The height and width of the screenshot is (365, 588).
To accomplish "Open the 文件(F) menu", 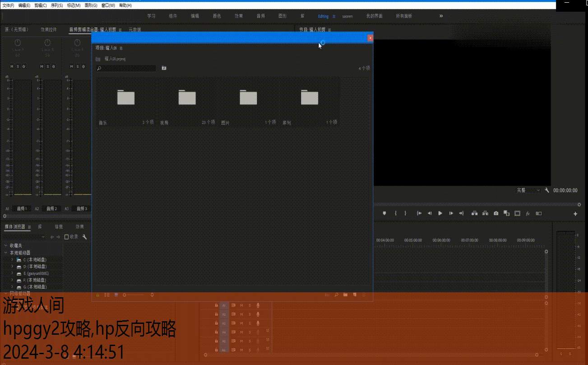I will pos(8,5).
